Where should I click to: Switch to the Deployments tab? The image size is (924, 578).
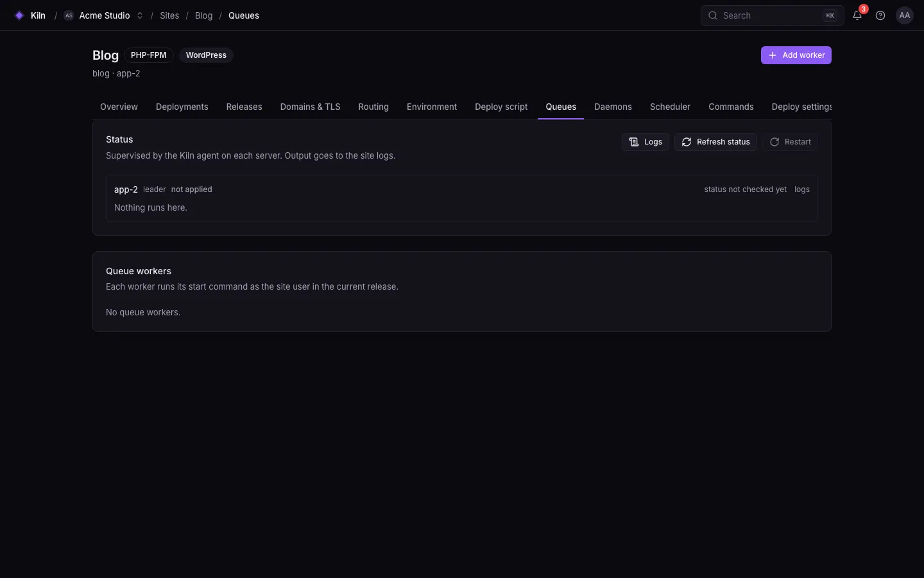(x=182, y=107)
